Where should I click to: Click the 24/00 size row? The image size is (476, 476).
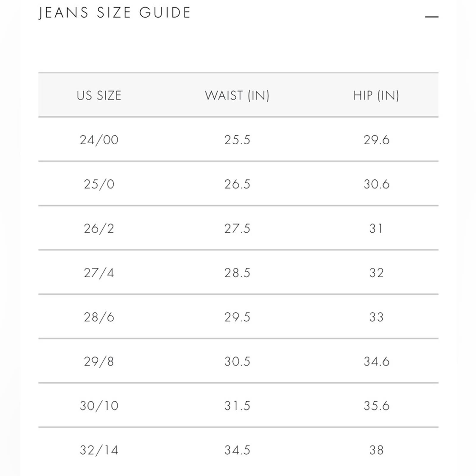[238, 140]
